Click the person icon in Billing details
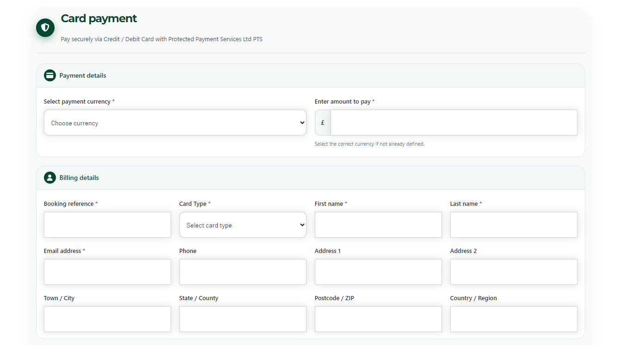 [50, 178]
